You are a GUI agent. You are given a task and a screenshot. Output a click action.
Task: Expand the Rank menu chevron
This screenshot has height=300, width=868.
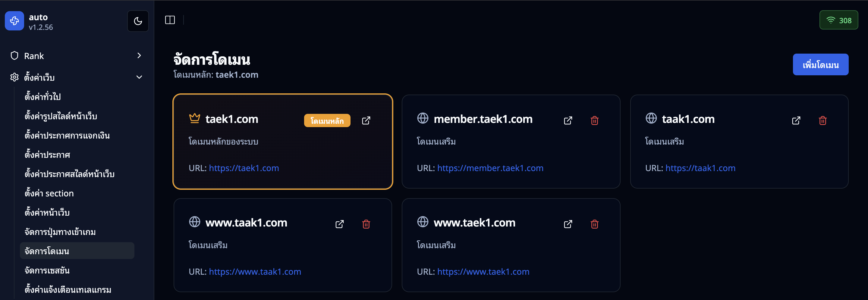pos(139,55)
